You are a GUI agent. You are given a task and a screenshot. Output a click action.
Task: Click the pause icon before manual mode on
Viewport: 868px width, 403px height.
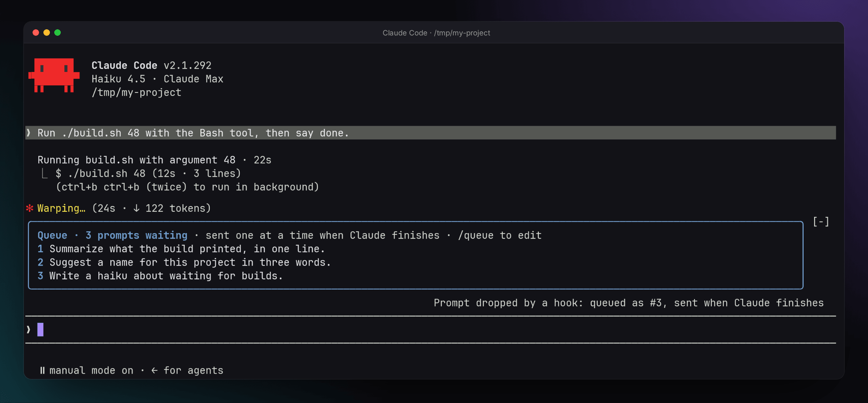42,370
